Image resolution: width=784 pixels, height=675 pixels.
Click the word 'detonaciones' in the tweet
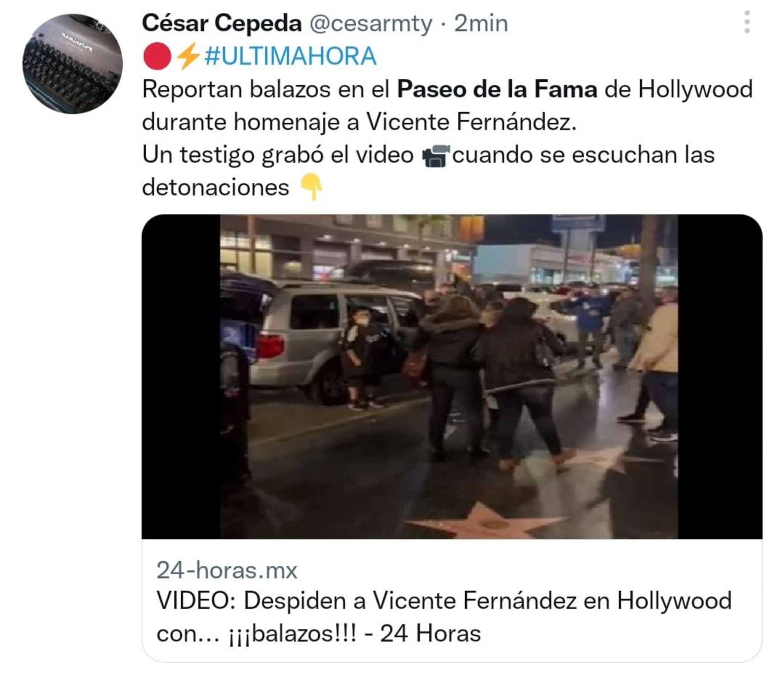[216, 188]
